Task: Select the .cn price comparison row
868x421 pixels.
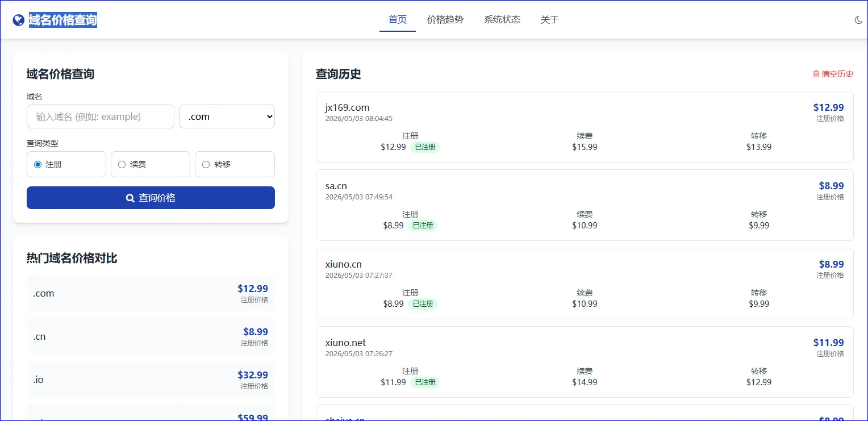Action: [x=151, y=337]
